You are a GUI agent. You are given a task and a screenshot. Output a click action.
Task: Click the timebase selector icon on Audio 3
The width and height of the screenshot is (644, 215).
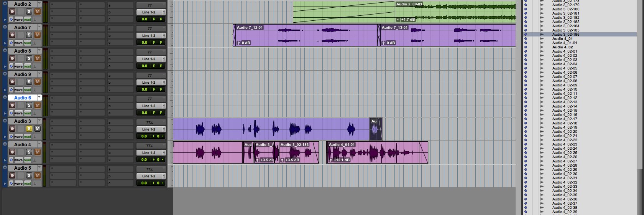coord(11,136)
